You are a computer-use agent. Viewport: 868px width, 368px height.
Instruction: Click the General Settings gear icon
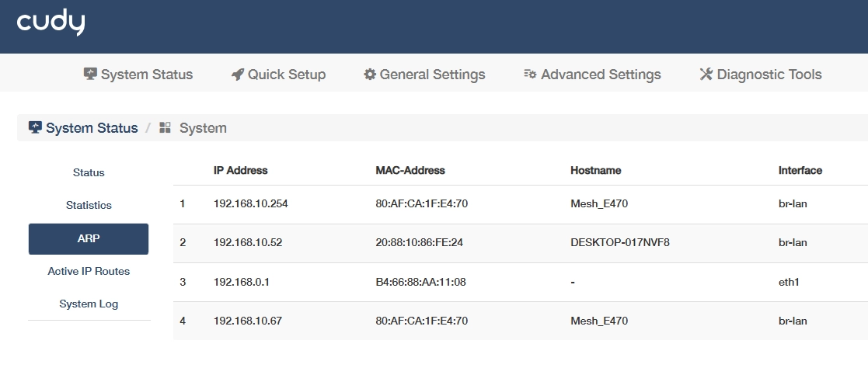(x=370, y=75)
